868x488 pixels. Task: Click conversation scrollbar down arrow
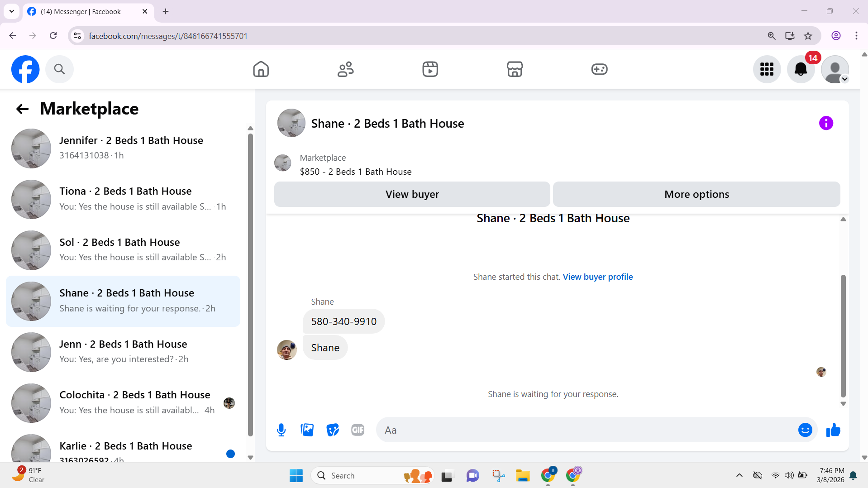click(843, 404)
